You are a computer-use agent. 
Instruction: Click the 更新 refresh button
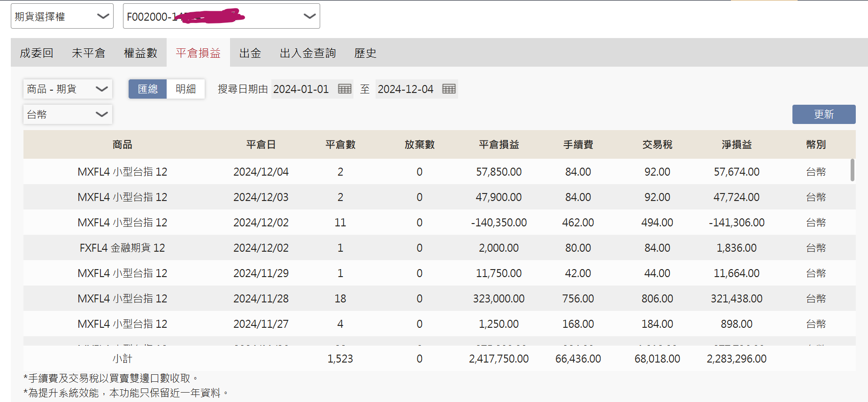coord(824,114)
